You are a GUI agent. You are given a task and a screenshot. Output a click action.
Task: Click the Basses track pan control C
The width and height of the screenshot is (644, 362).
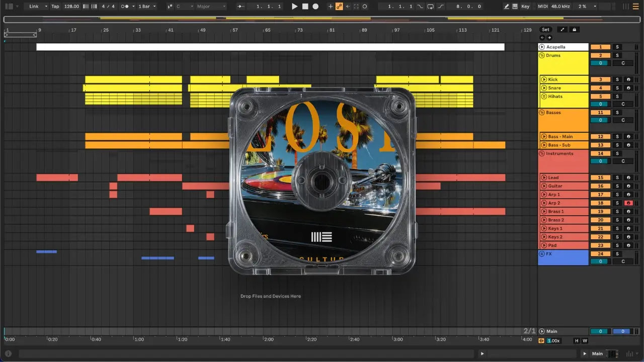[x=623, y=121]
